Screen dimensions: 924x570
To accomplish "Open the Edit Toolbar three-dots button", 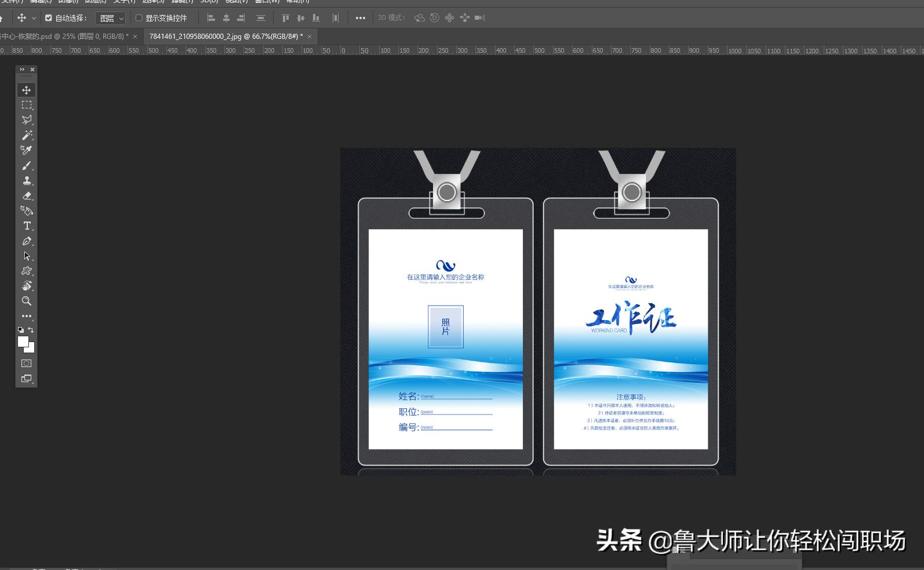I will click(26, 316).
